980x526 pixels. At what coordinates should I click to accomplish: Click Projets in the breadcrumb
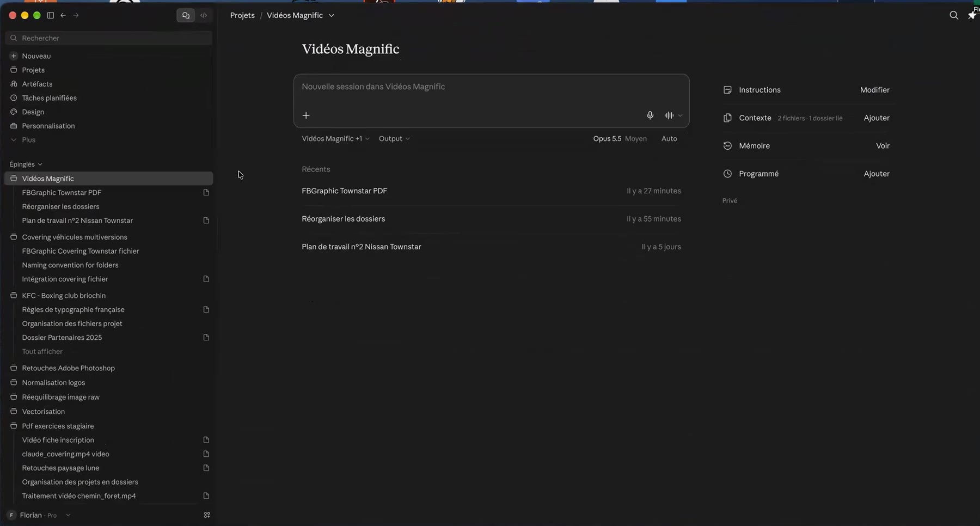click(242, 15)
